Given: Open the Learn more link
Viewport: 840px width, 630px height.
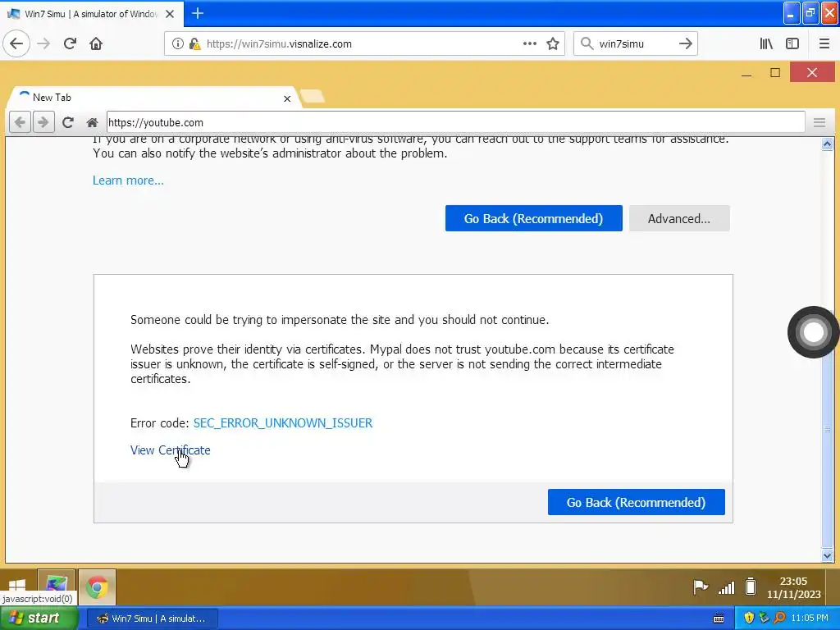Looking at the screenshot, I should [x=128, y=180].
